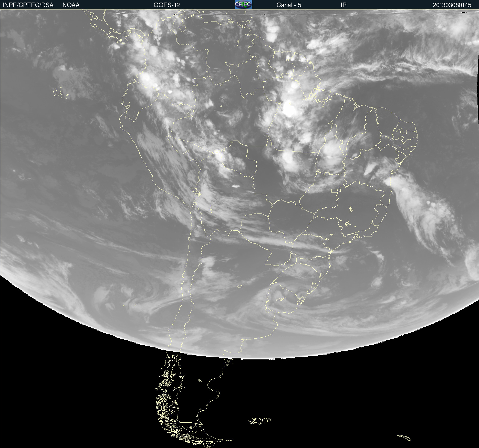Viewport: 479px width, 448px height.
Task: Click the NOAA label in header
Action: (x=71, y=5)
